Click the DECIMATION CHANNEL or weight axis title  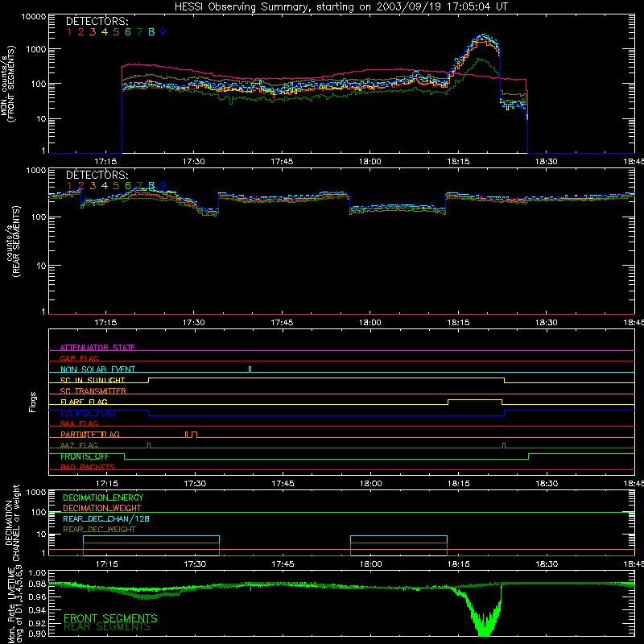click(x=11, y=522)
